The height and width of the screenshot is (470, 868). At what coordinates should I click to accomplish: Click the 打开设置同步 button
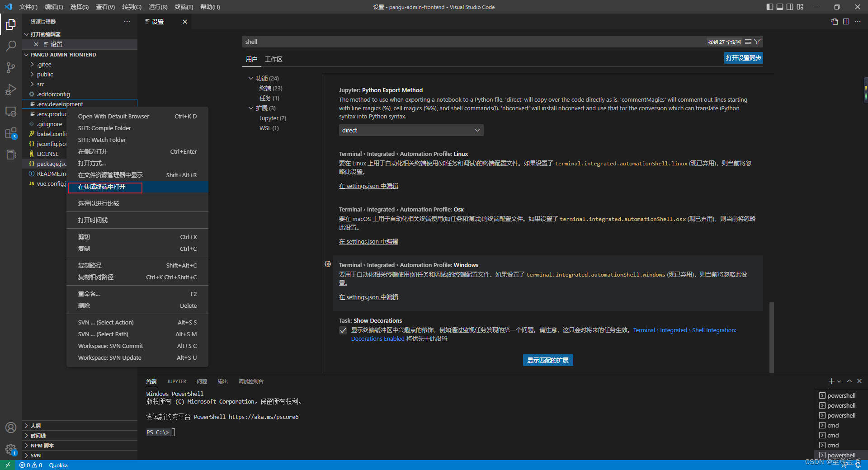(744, 58)
